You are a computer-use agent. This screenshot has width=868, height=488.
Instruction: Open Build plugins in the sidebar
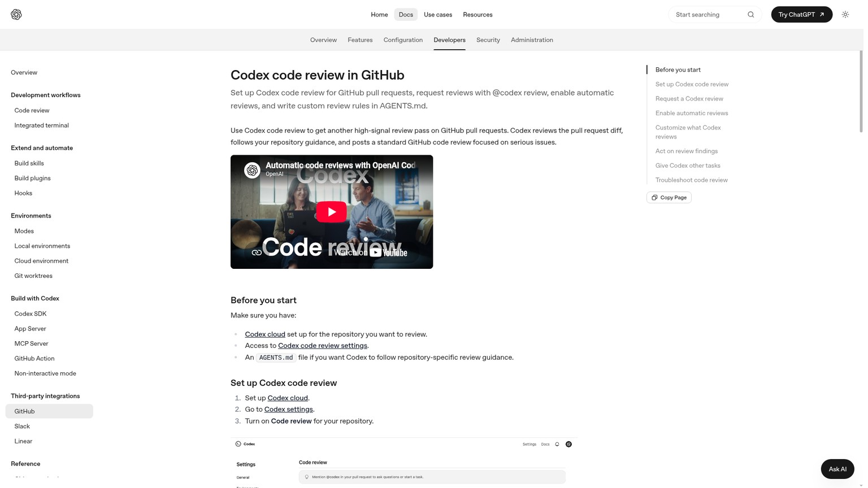click(32, 178)
